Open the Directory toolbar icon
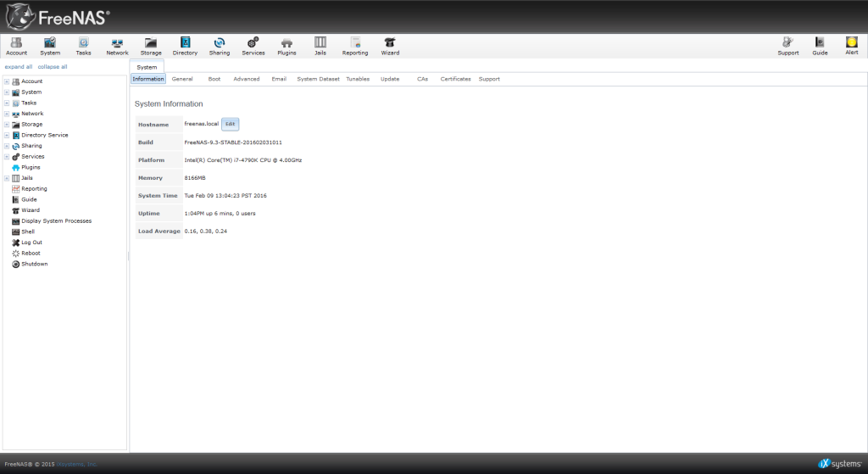Image resolution: width=868 pixels, height=474 pixels. click(x=185, y=46)
